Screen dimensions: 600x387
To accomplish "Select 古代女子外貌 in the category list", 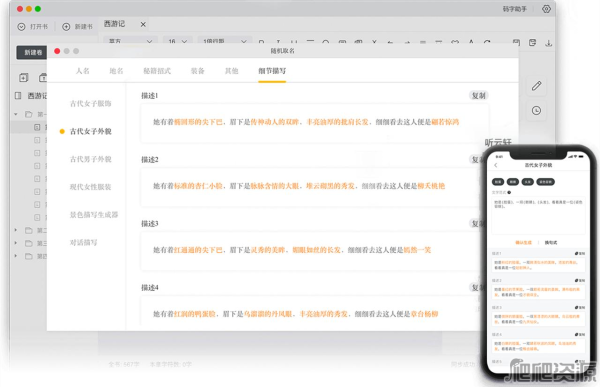I will pos(91,131).
